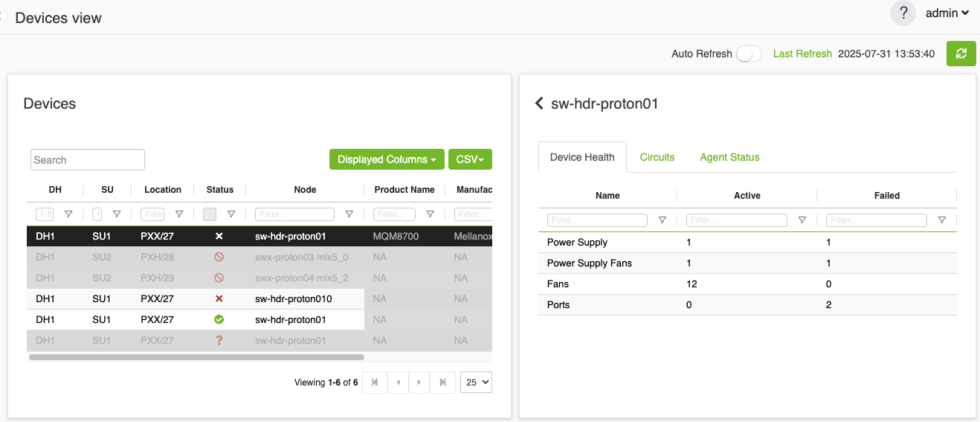Switch to the Agent Status tab
This screenshot has height=422, width=980.
pyautogui.click(x=729, y=157)
